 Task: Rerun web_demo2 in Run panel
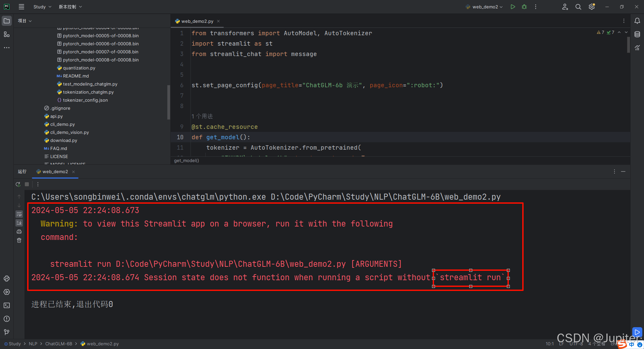tap(18, 184)
